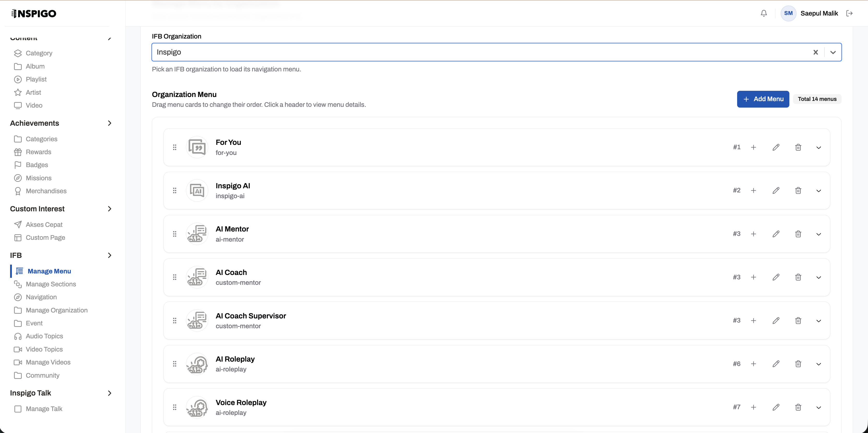Open Video in the sidebar
Screen dimensions: 868x433
[28, 106]
